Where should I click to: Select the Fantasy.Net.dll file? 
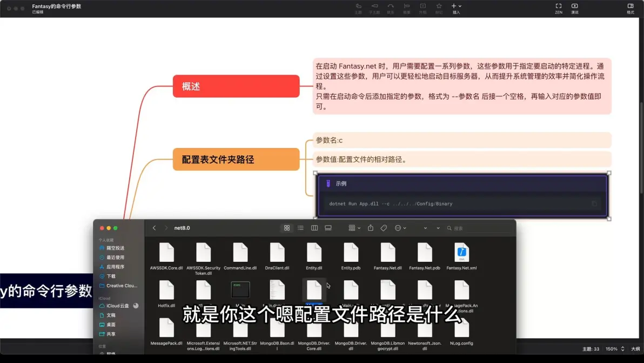[x=388, y=256]
